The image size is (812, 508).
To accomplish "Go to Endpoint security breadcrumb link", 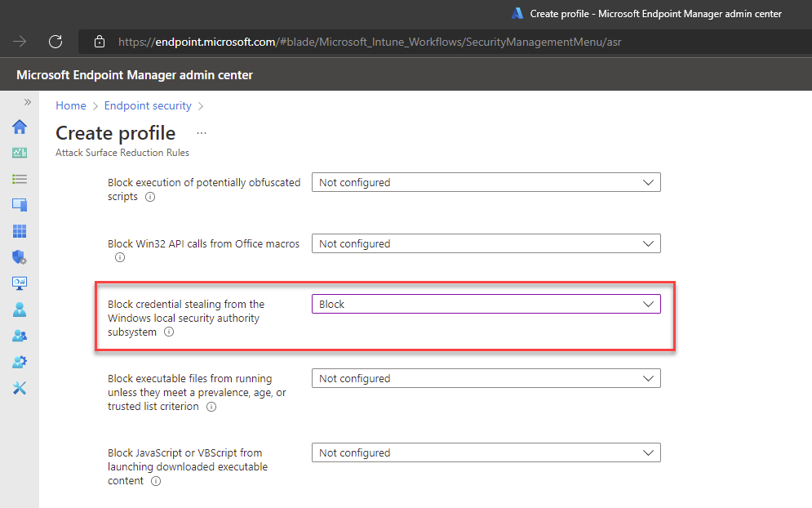I will 148,105.
